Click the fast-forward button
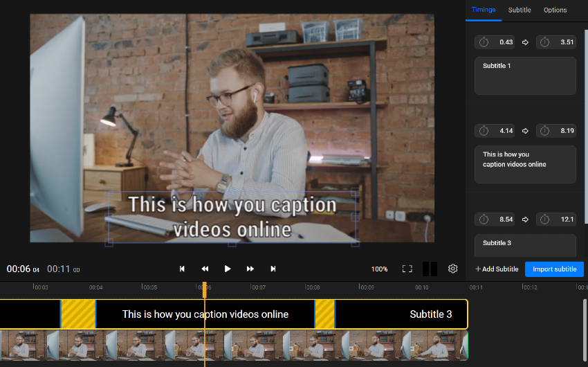 [250, 269]
